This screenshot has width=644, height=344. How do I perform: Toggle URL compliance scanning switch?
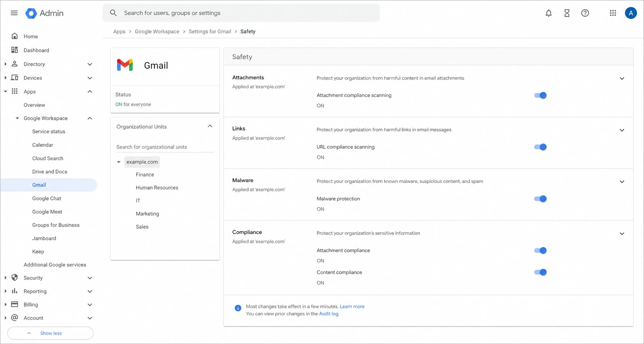[x=540, y=147]
